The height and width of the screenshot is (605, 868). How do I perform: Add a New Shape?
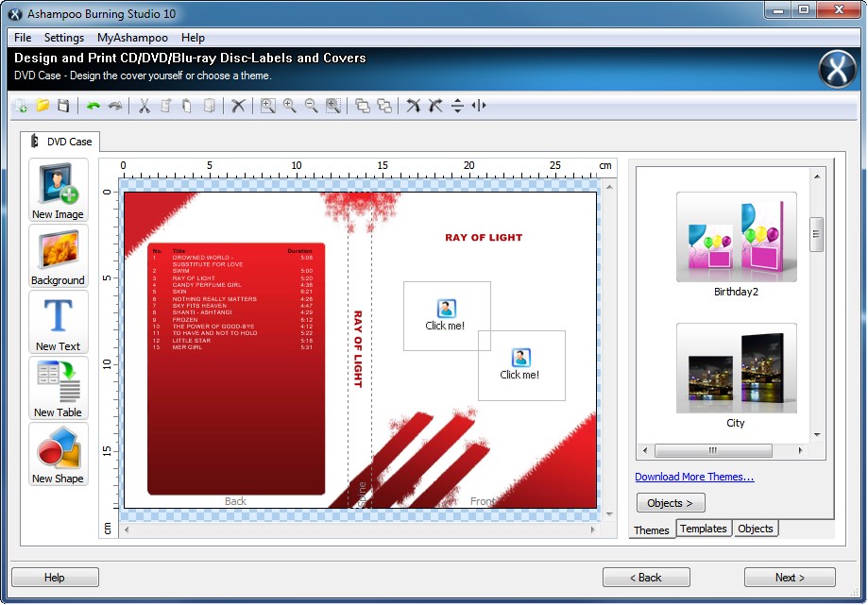(x=59, y=455)
